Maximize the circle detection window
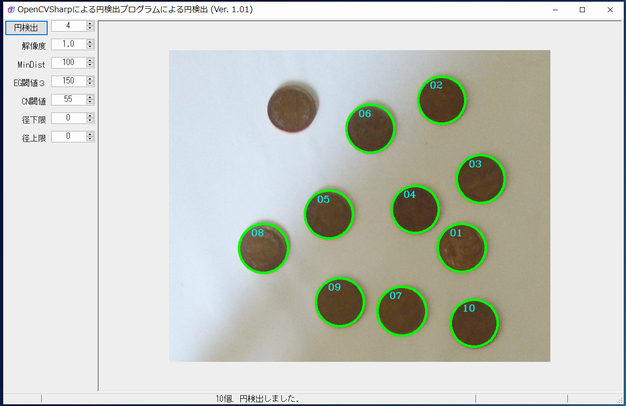626x406 pixels. point(582,10)
